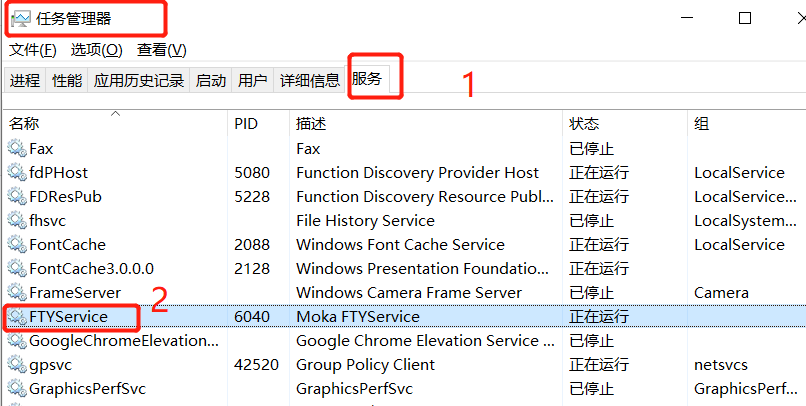Open the 选项(O) menu
This screenshot has height=406, width=806.
click(96, 50)
